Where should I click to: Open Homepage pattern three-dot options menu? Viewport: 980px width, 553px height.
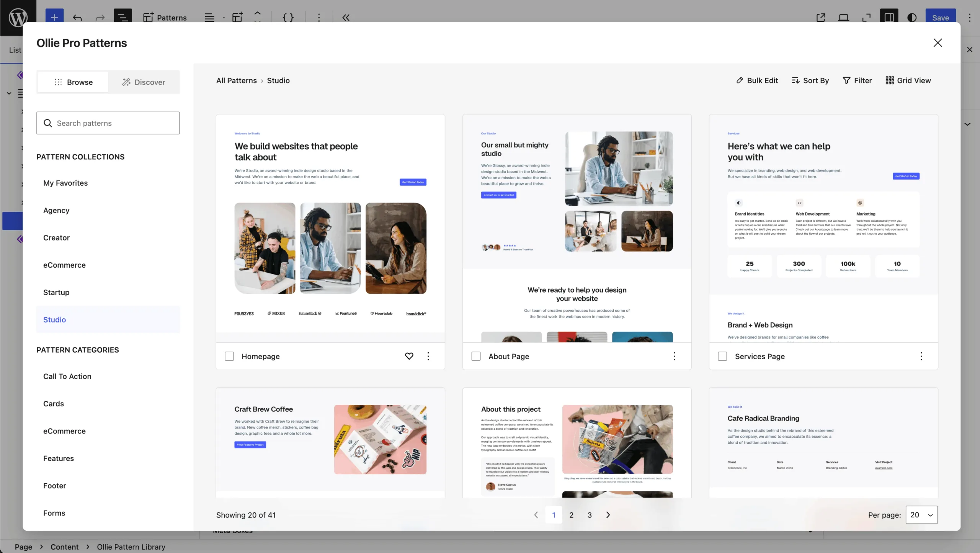click(428, 356)
